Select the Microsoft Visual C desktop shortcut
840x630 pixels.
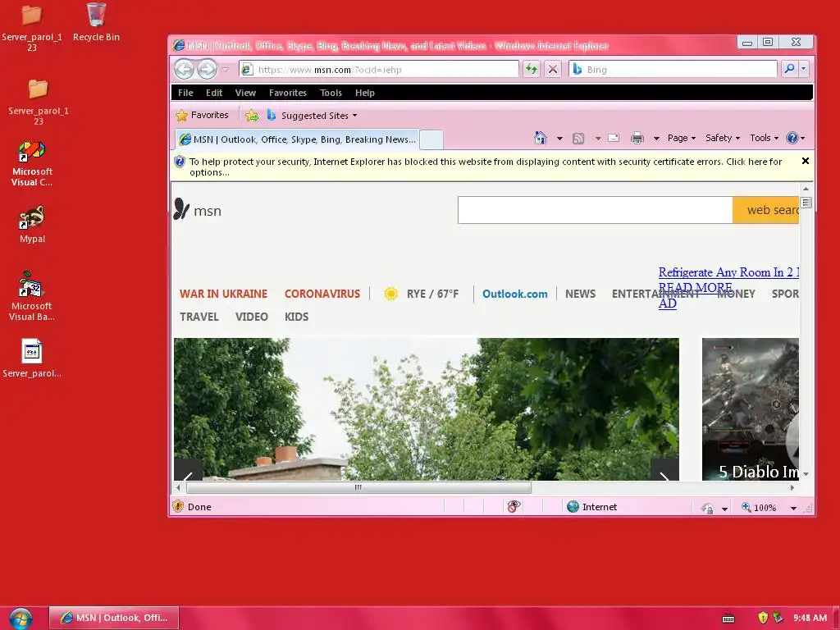click(x=32, y=163)
